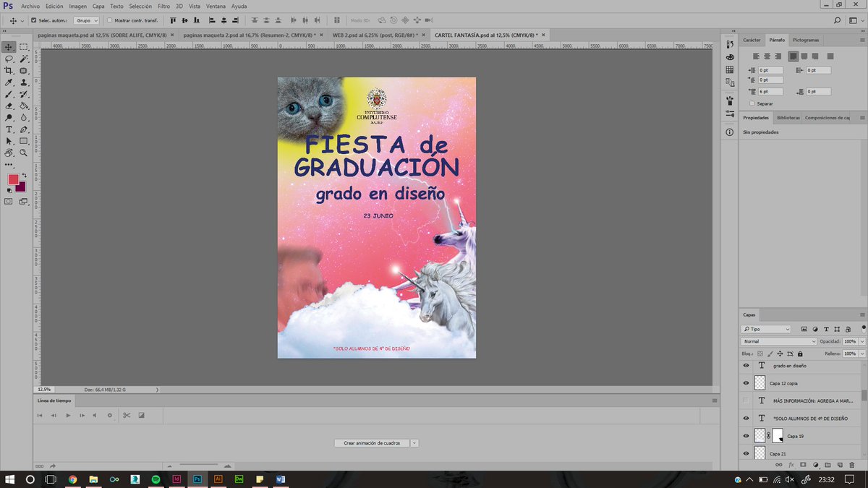Show the MÁS INFORMACIÓN text layer

[746, 401]
